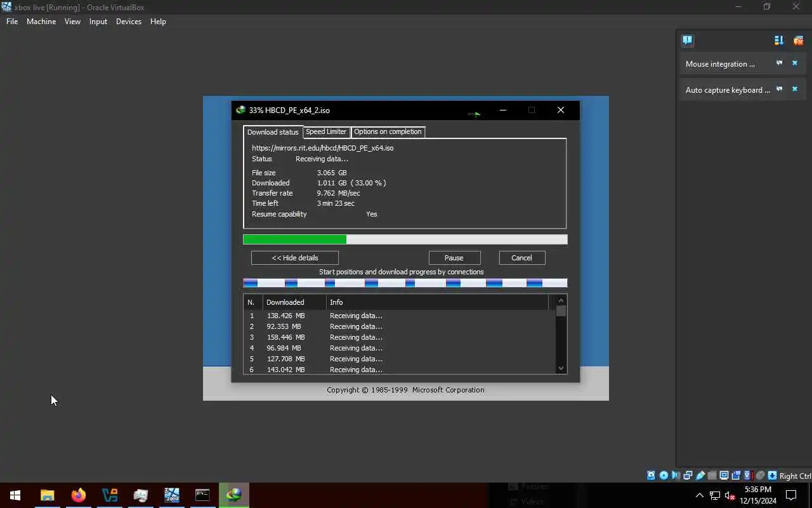Select connection row 5 with 127.708 MB
This screenshot has width=812, height=508.
click(x=400, y=359)
